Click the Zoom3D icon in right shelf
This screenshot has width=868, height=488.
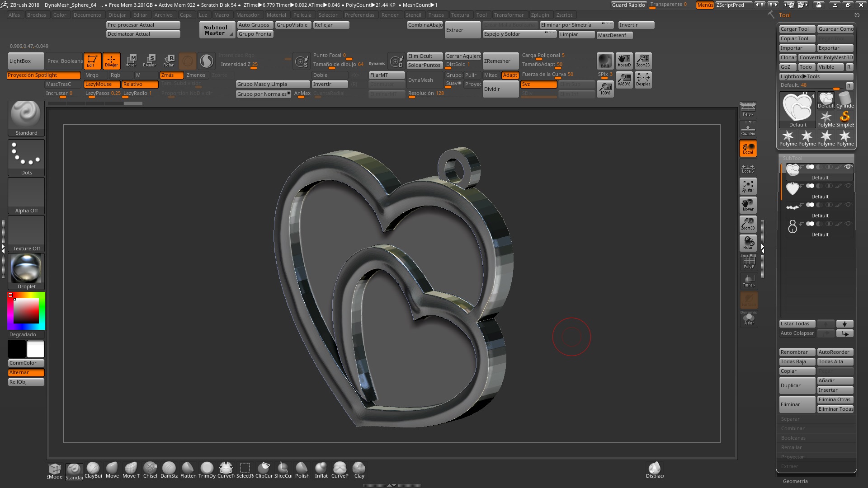748,224
